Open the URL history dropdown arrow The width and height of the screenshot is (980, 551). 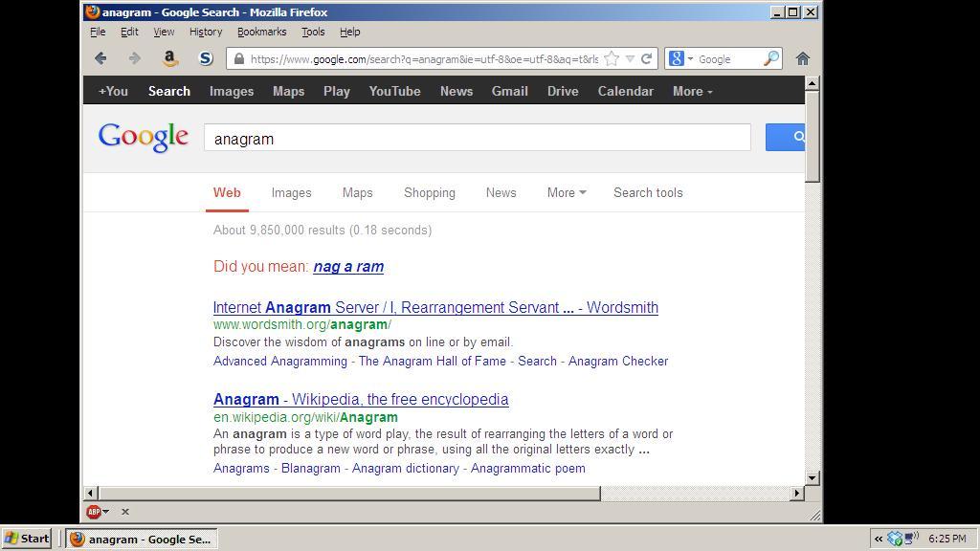[x=630, y=58]
